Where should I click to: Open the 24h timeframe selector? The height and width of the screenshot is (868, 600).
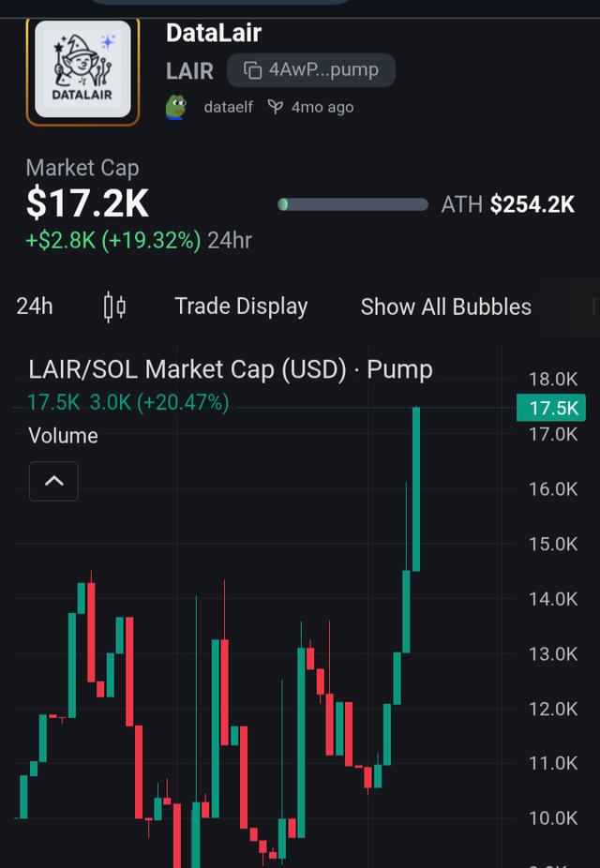35,307
